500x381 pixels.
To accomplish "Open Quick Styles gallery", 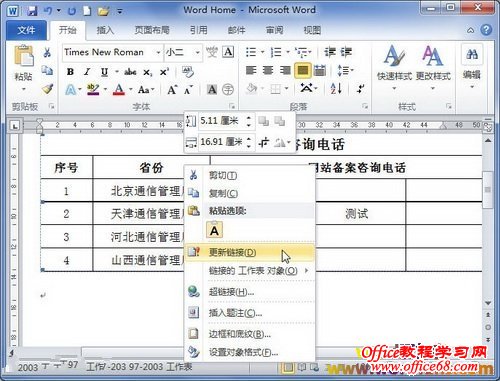I will (395, 68).
